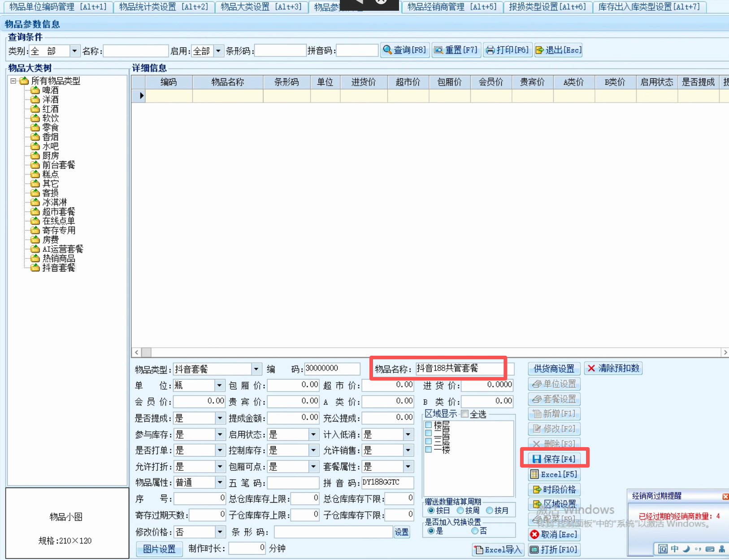Click the 图片设置 button
The height and width of the screenshot is (560, 729).
(x=159, y=549)
